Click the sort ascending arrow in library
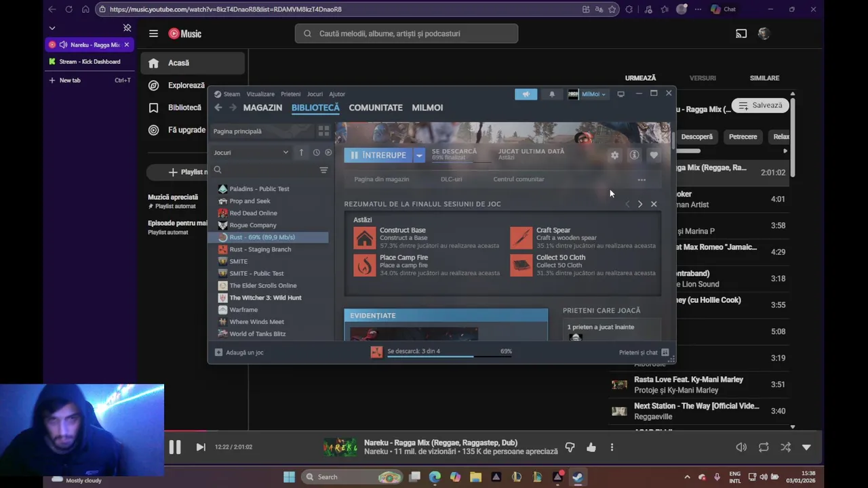868x488 pixels. click(301, 152)
